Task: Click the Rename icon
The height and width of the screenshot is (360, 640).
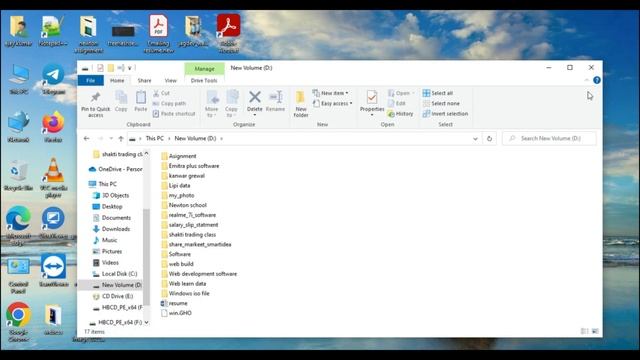Action: (276, 97)
